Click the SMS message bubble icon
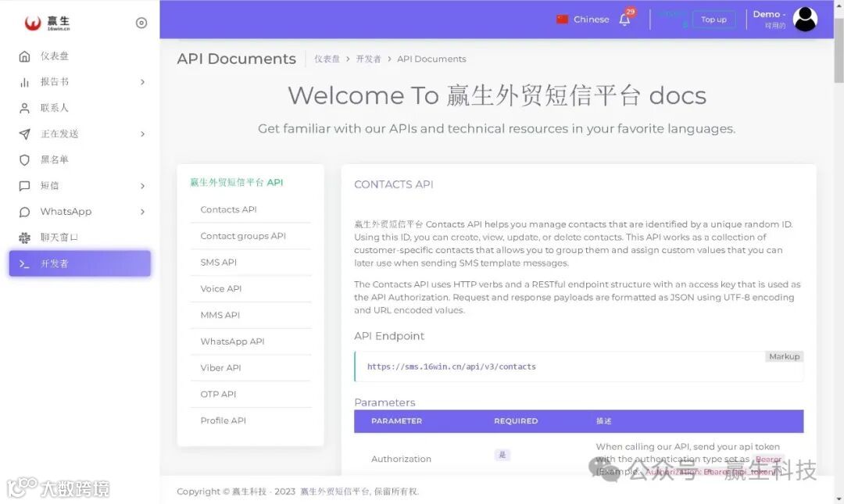Image resolution: width=844 pixels, height=504 pixels. tap(24, 186)
